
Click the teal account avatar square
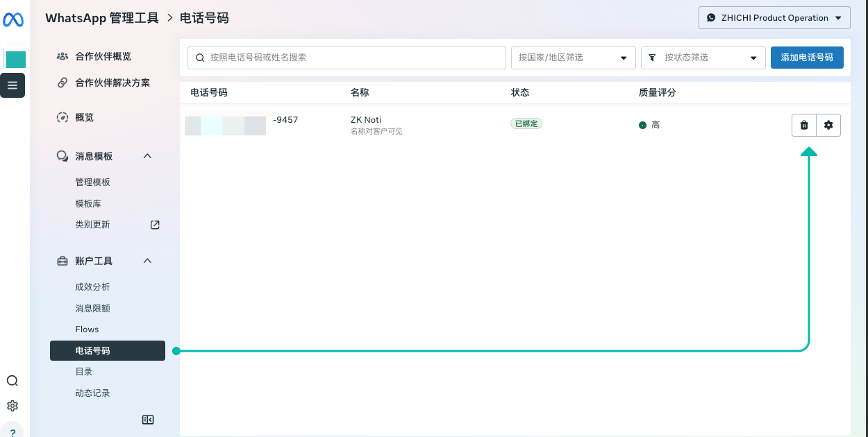15,59
